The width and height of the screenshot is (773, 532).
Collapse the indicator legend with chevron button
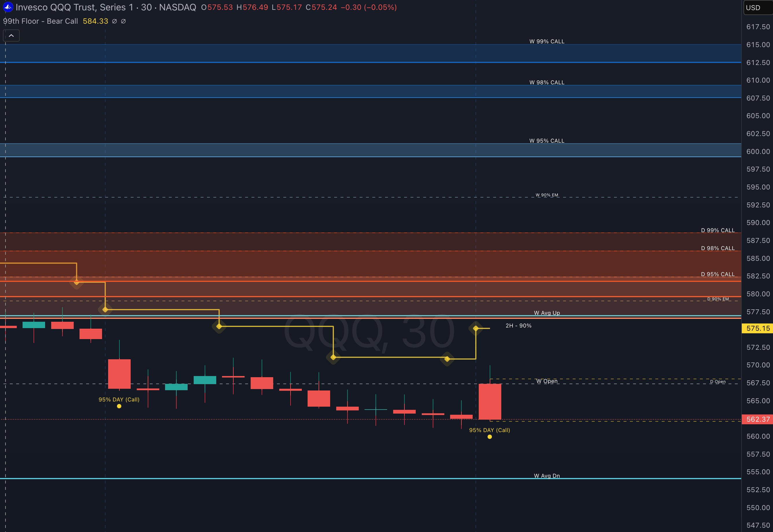coord(11,36)
